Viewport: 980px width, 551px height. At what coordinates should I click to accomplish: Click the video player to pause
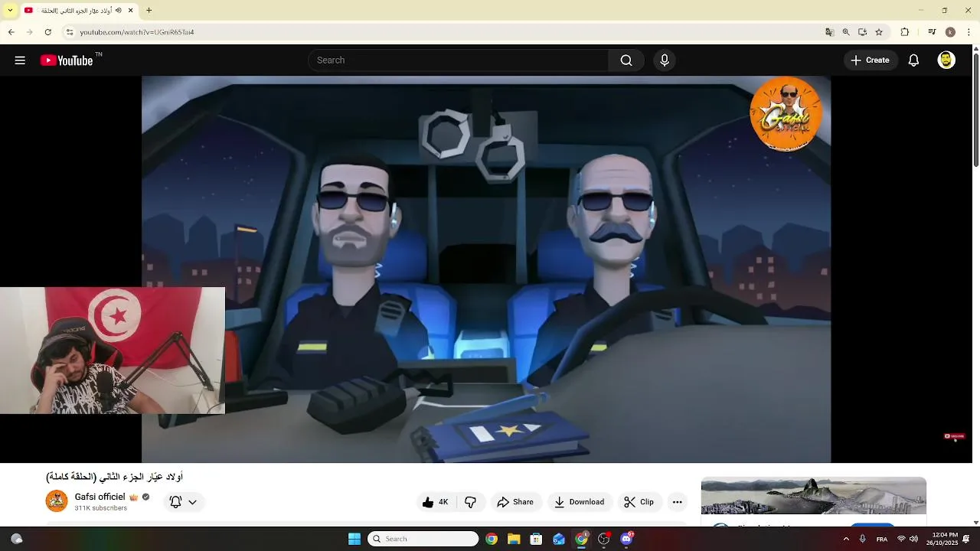486,269
